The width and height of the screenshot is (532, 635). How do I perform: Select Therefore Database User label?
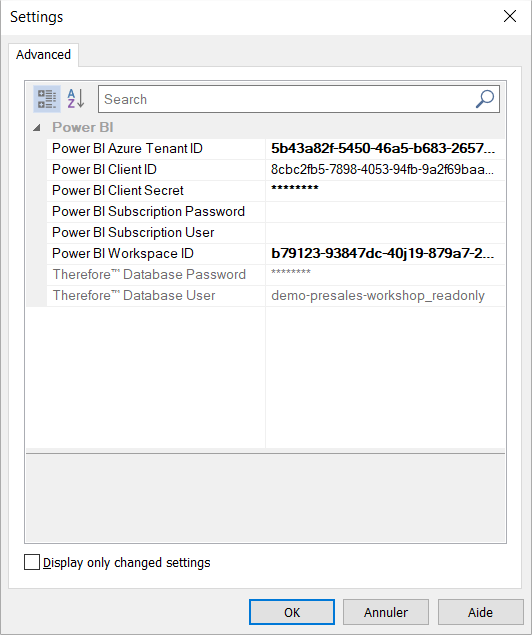click(134, 296)
